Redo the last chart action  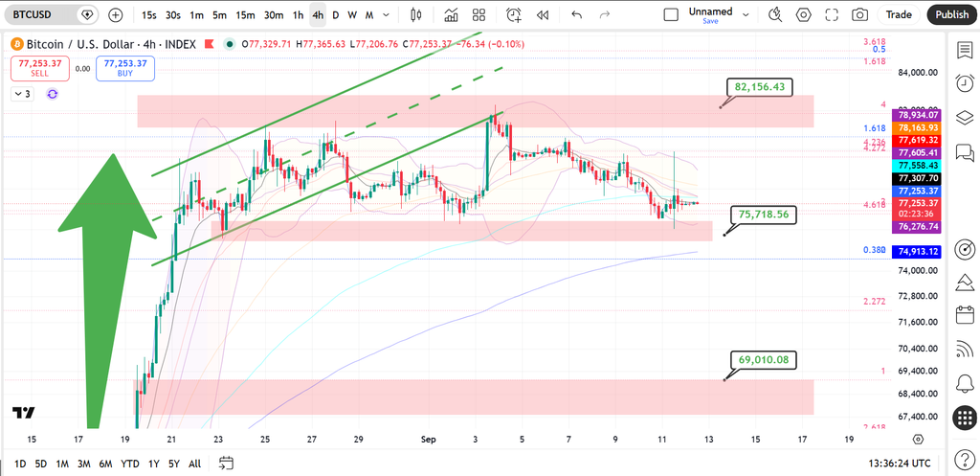pos(605,14)
